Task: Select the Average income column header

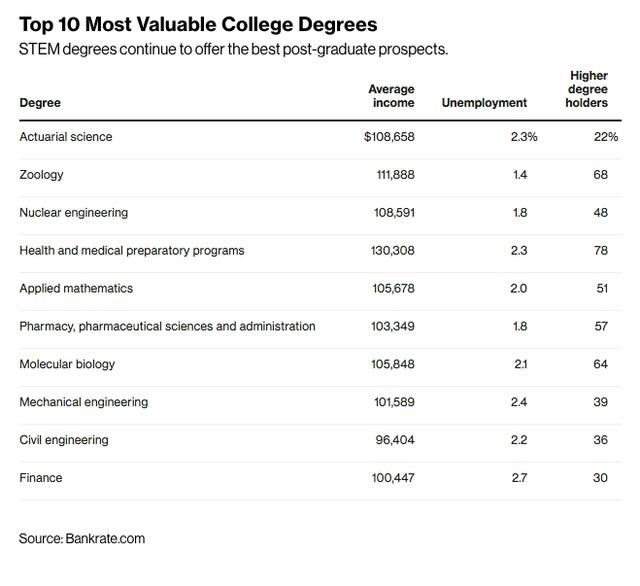Action: click(391, 96)
